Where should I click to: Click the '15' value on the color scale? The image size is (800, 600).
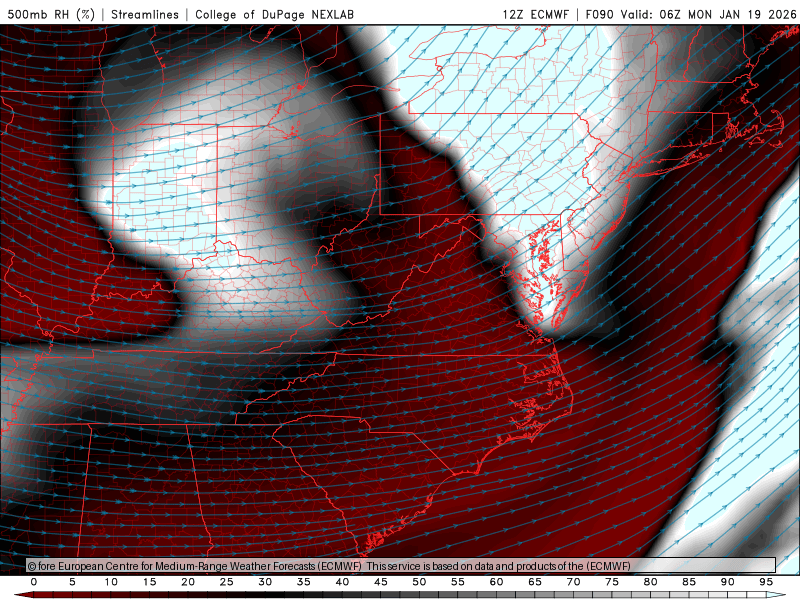click(x=149, y=582)
